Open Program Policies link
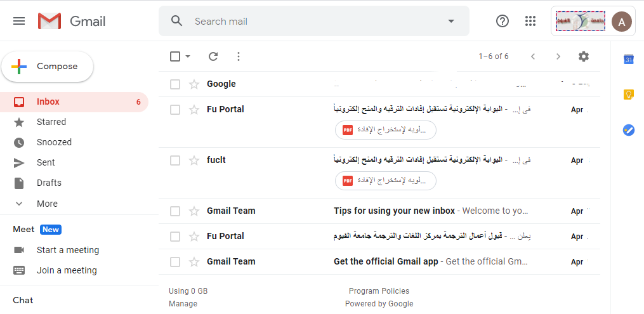This screenshot has width=644, height=314. click(379, 291)
